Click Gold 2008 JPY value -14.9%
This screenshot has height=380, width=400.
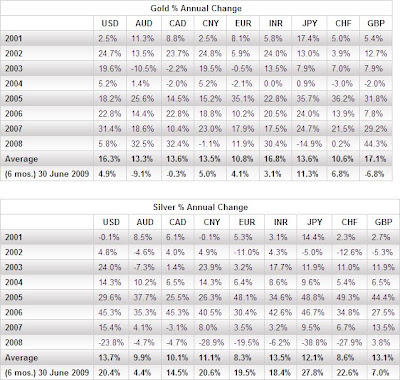(309, 144)
